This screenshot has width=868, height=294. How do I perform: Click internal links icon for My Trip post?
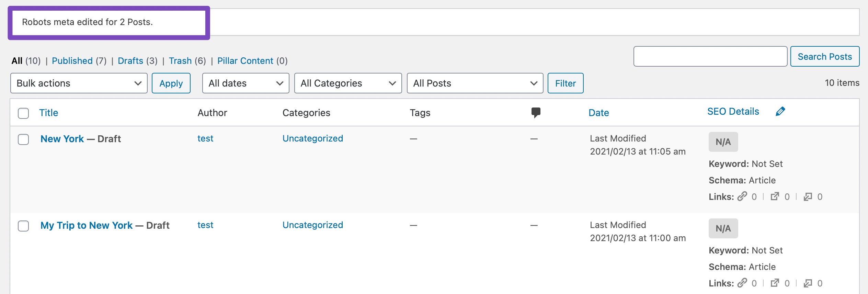pos(742,283)
